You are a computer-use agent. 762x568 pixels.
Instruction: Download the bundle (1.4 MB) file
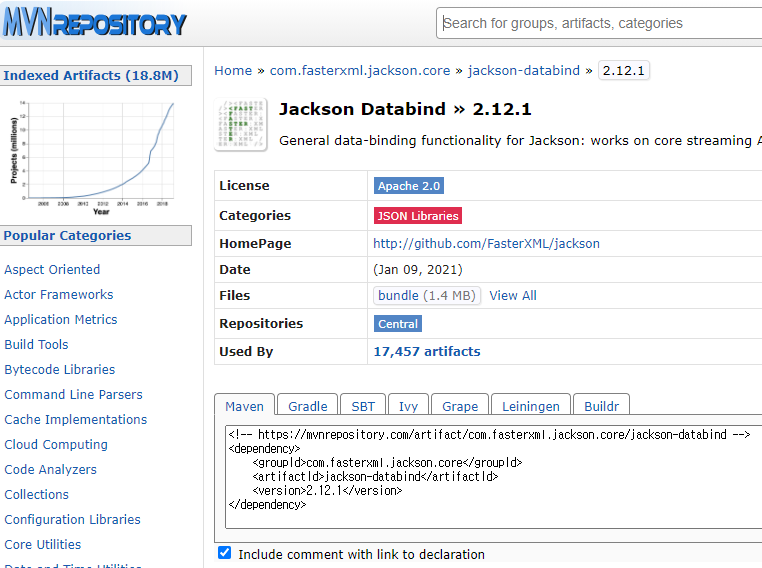[427, 295]
